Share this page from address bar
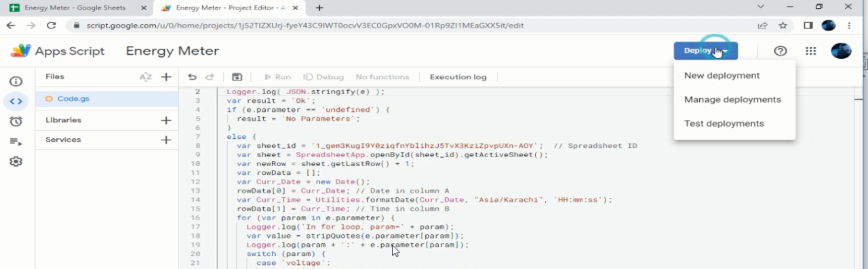 point(764,25)
